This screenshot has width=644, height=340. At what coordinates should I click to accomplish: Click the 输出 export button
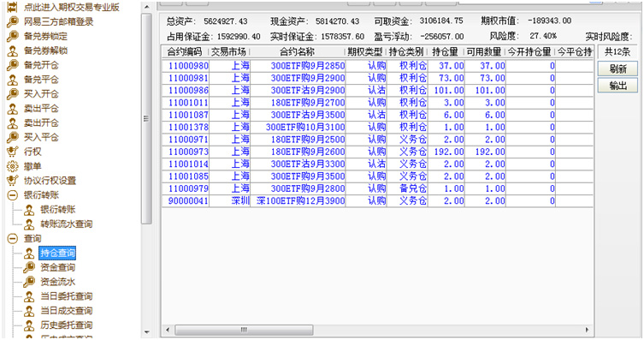[x=617, y=86]
